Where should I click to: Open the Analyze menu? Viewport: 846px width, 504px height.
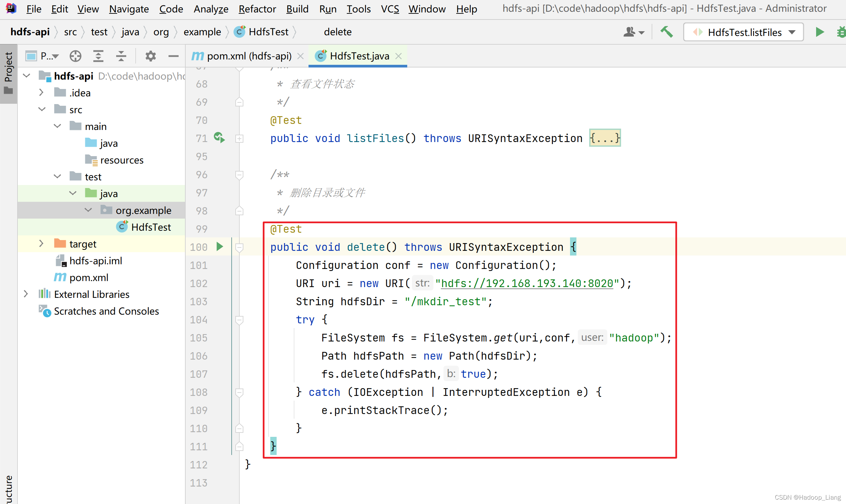click(x=211, y=9)
